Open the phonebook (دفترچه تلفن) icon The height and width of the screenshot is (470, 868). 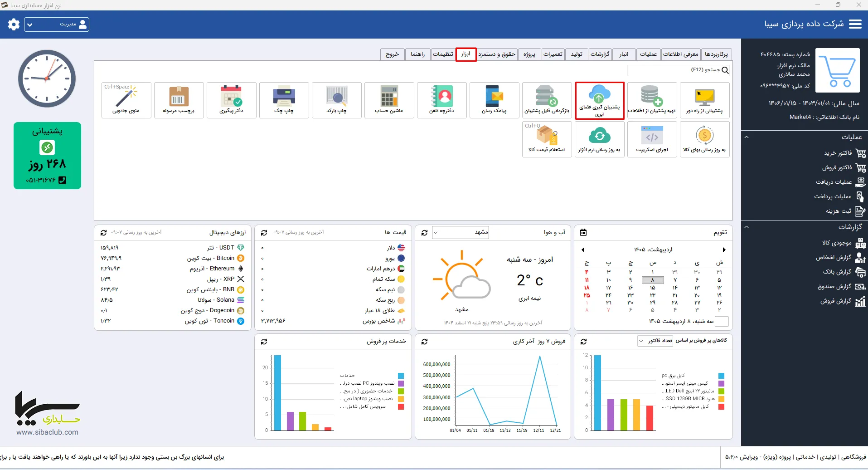click(441, 100)
